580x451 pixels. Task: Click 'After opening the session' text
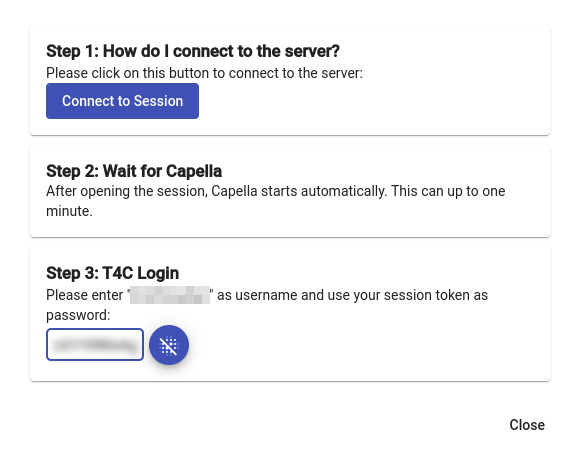click(x=127, y=191)
